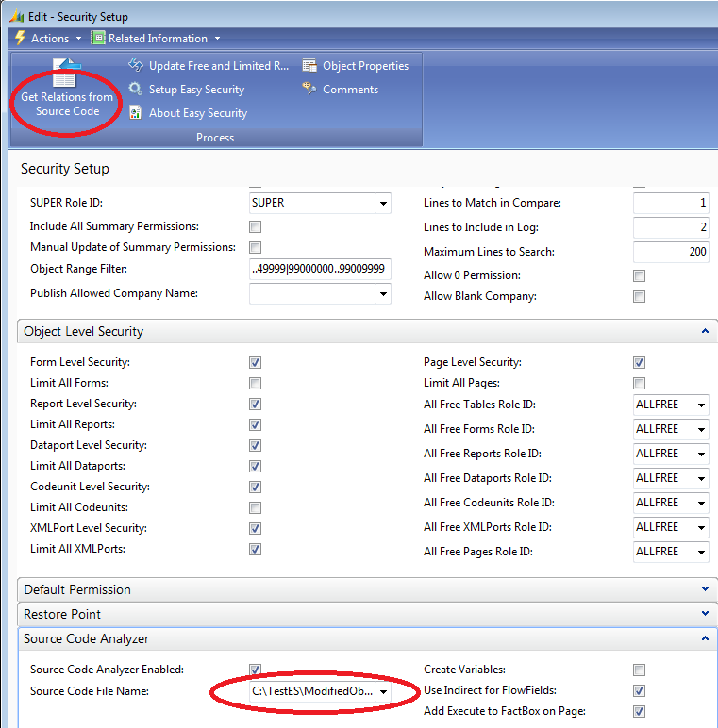718x728 pixels.
Task: Click the Object Properties label
Action: pos(365,66)
